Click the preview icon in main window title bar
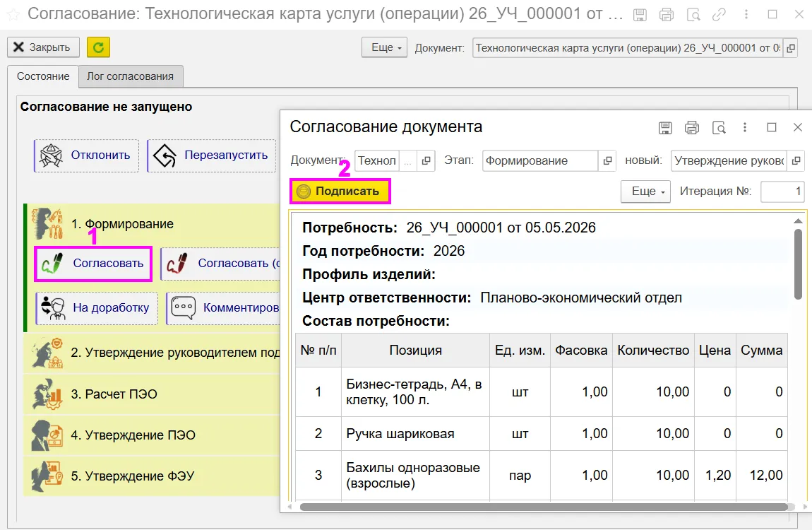The height and width of the screenshot is (530, 812). 693,15
